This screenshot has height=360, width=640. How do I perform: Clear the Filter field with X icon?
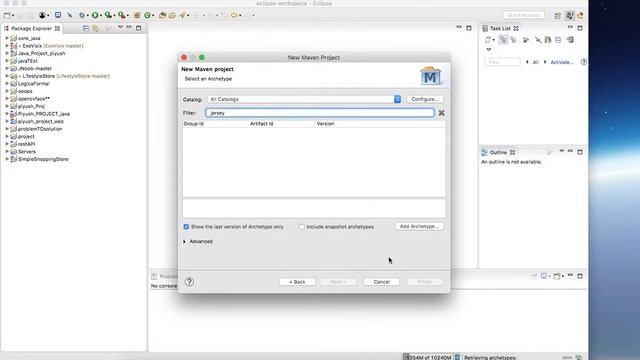[x=441, y=113]
